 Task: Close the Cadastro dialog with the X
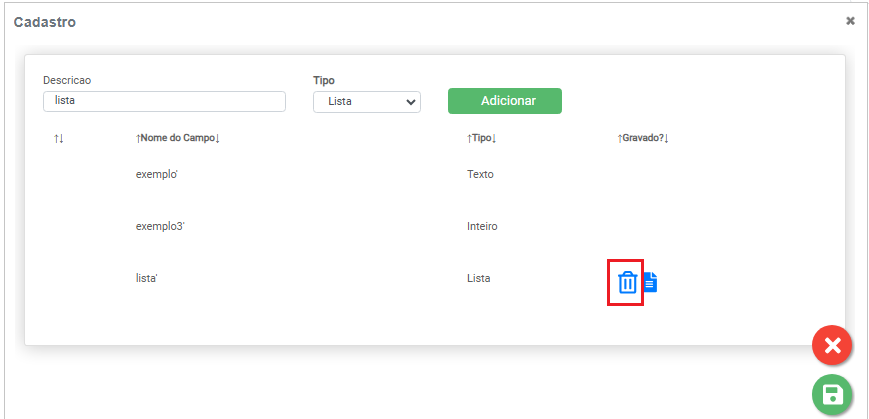(x=850, y=20)
